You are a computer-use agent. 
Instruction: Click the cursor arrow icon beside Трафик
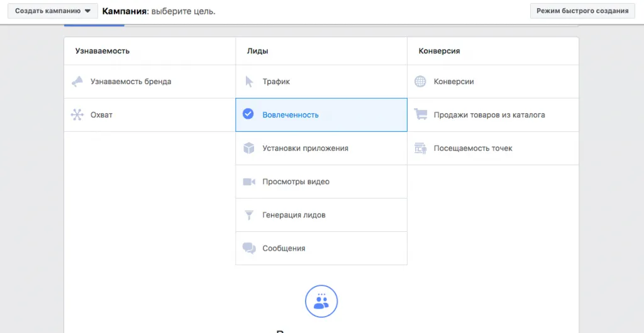249,82
